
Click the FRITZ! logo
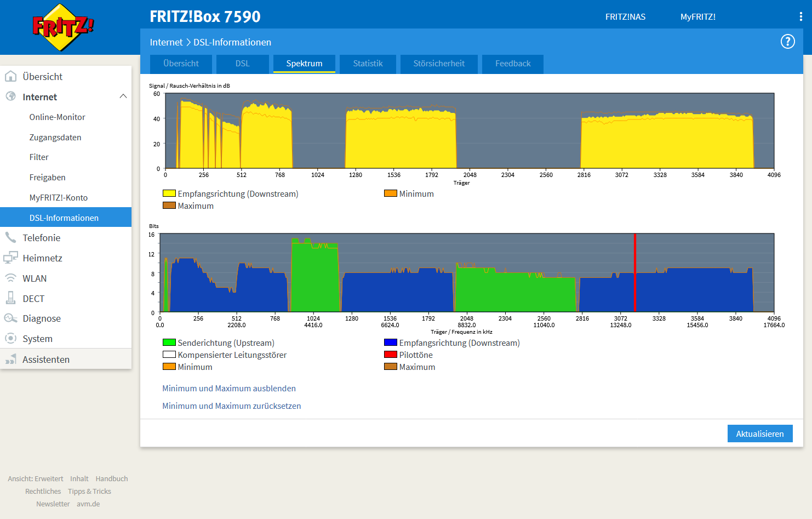tap(63, 27)
